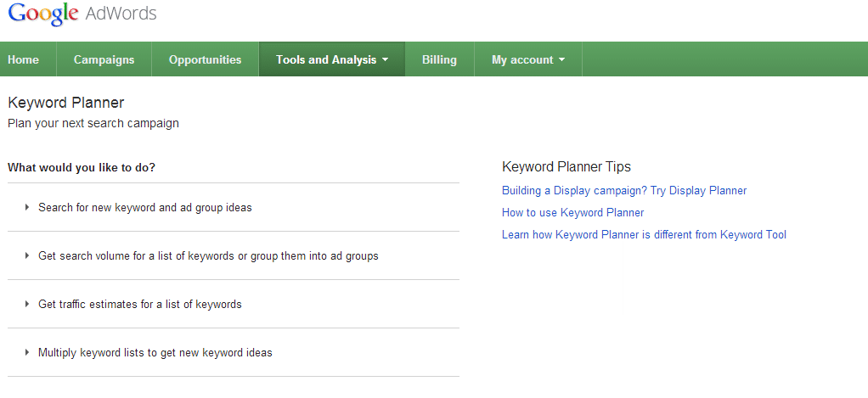Expand triangle beside Search for new keyword ideas

pos(26,207)
